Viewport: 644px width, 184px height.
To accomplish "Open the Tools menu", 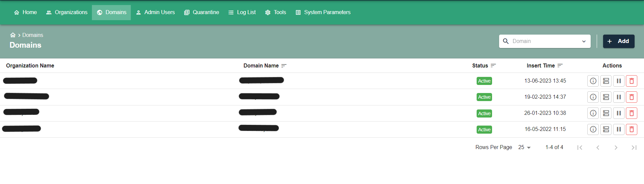I will pyautogui.click(x=275, y=12).
